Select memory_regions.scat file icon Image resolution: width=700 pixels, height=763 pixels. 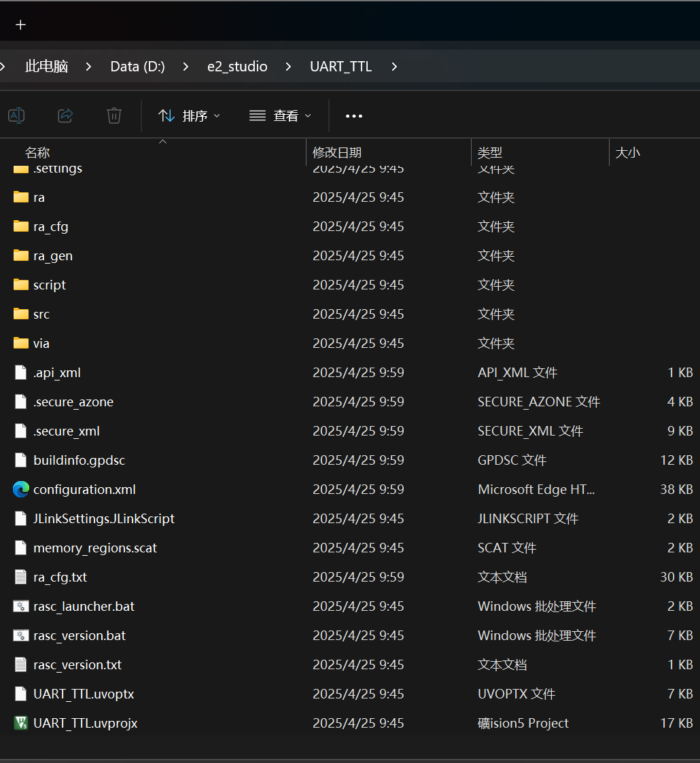(x=21, y=548)
